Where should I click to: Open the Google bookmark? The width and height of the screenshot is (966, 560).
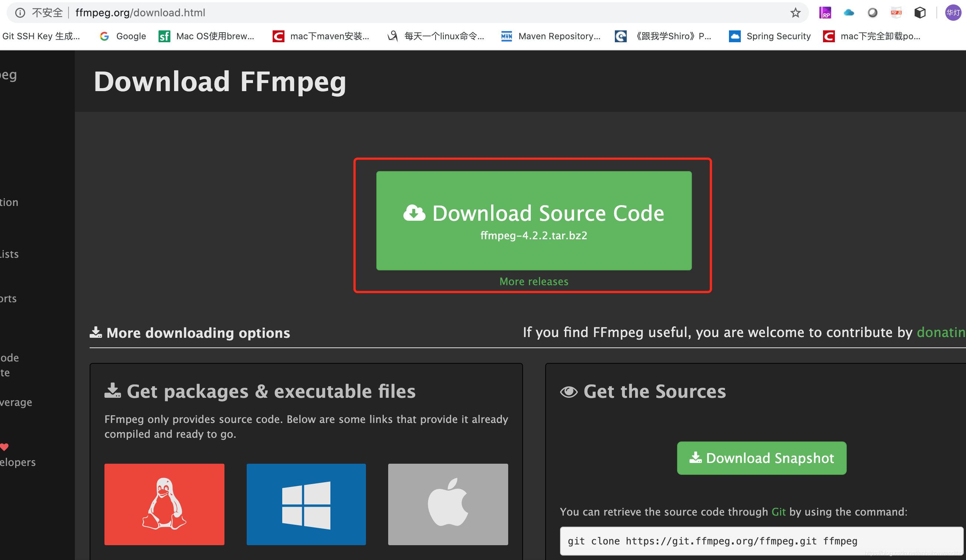[x=123, y=36]
